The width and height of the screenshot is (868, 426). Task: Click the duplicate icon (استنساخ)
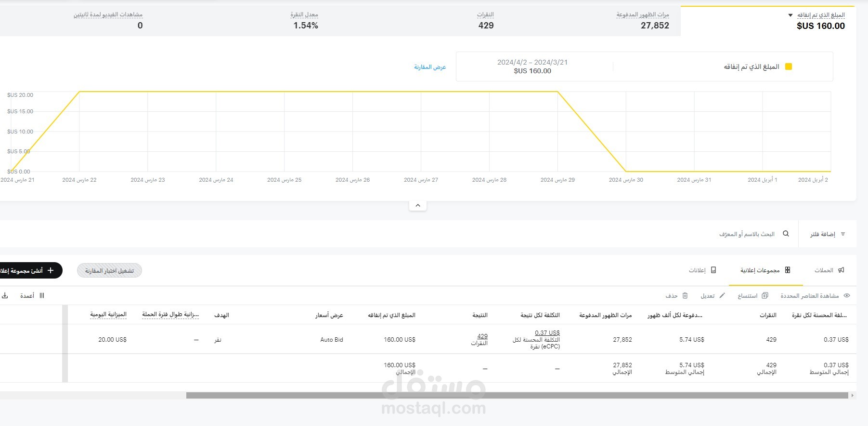765,296
